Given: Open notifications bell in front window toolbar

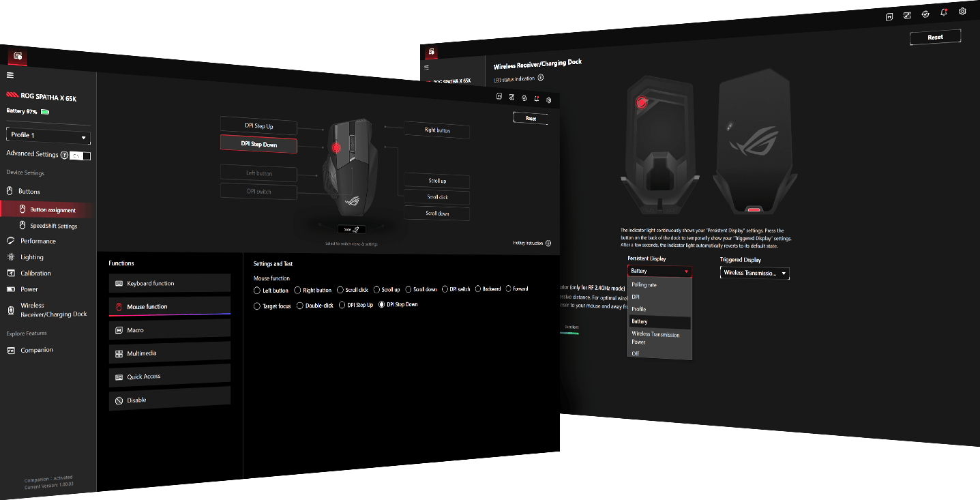Looking at the screenshot, I should click(x=536, y=98).
